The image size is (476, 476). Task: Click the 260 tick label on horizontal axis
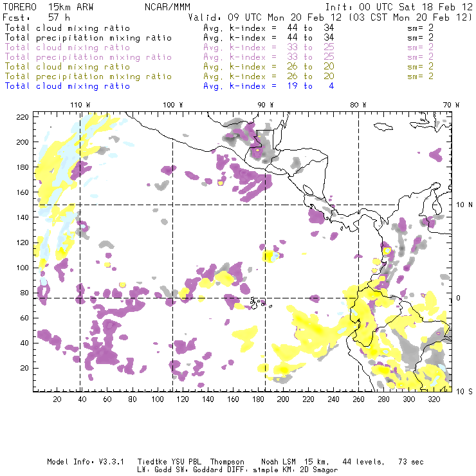click(358, 399)
